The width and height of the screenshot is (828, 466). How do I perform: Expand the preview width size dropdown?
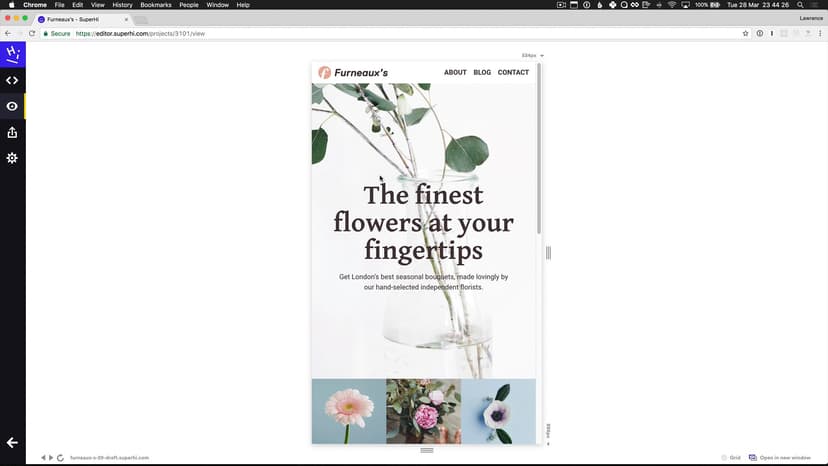(x=532, y=55)
